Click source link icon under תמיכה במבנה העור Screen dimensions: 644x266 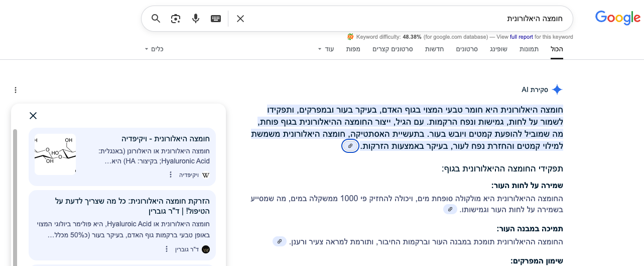click(280, 241)
